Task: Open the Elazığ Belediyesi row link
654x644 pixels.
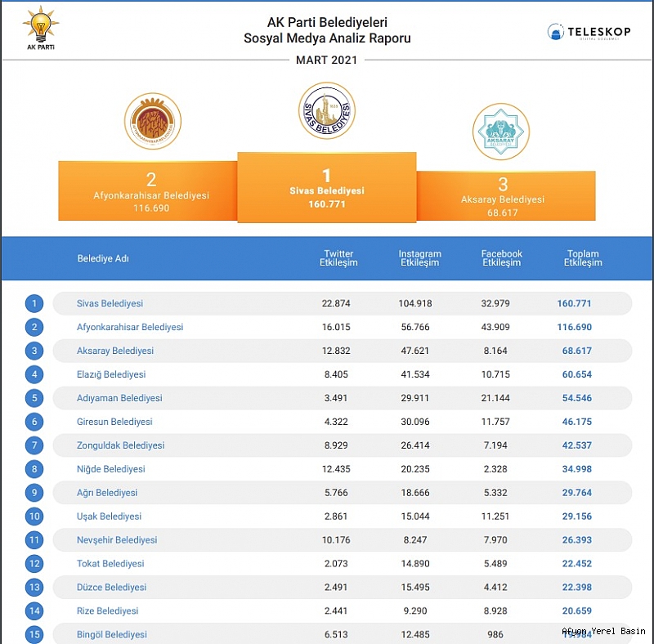Action: [x=111, y=374]
